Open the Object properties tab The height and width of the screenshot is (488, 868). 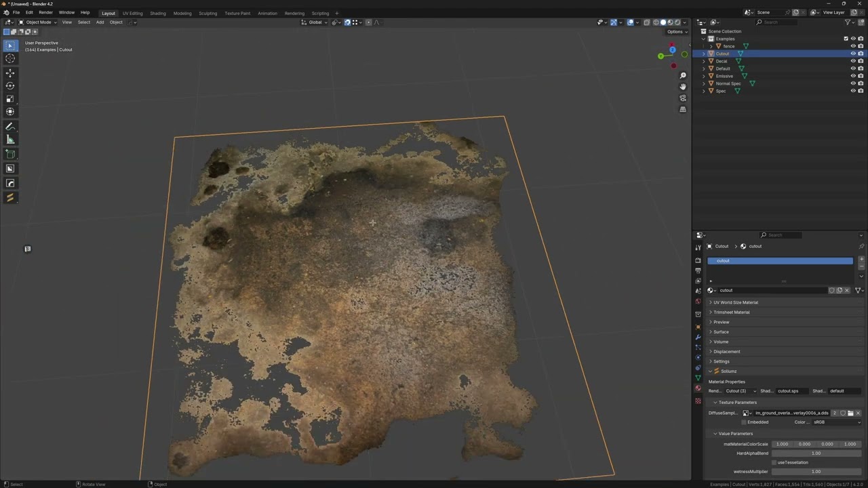tap(698, 327)
